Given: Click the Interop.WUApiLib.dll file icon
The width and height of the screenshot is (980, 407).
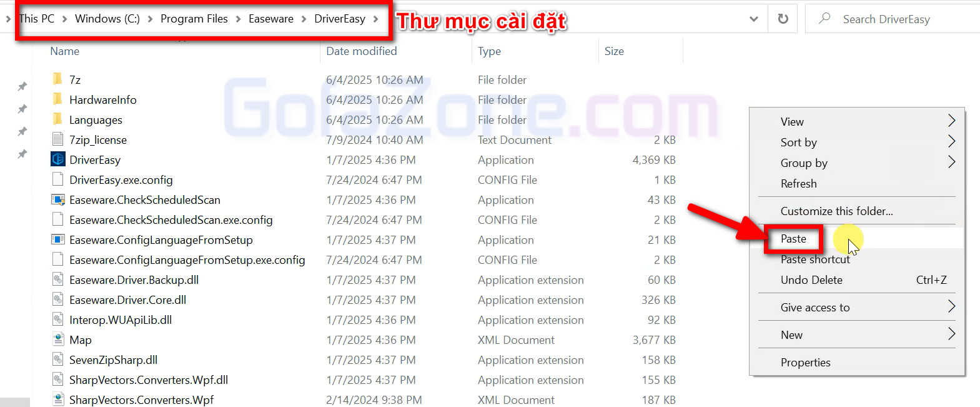Looking at the screenshot, I should (x=57, y=320).
